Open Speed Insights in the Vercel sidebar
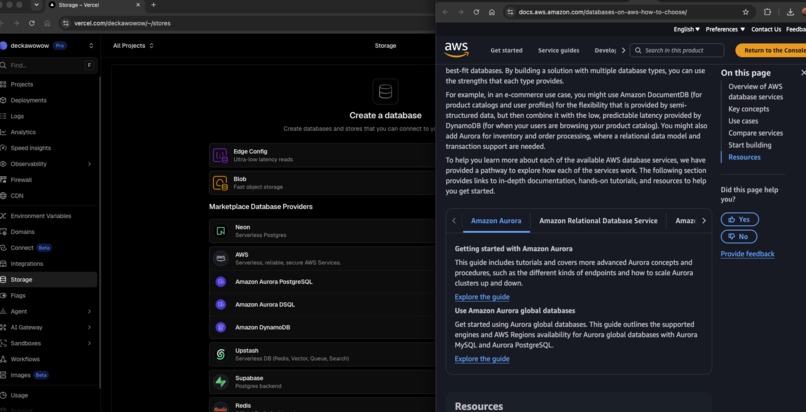Viewport: 806px width, 412px height. 31,148
